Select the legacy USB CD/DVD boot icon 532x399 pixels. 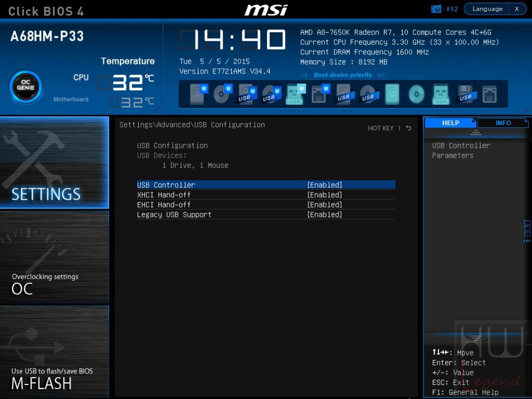tap(369, 94)
